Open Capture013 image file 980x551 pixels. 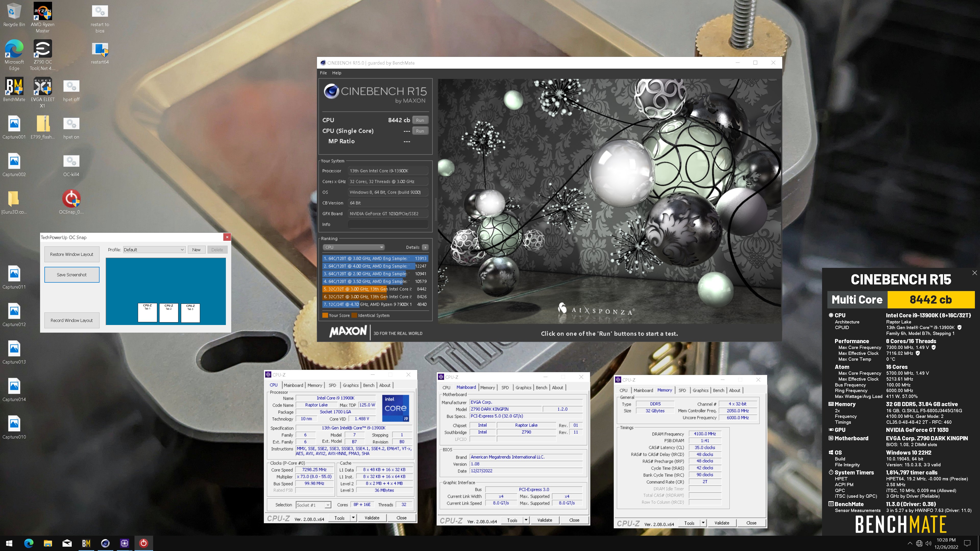coord(14,353)
